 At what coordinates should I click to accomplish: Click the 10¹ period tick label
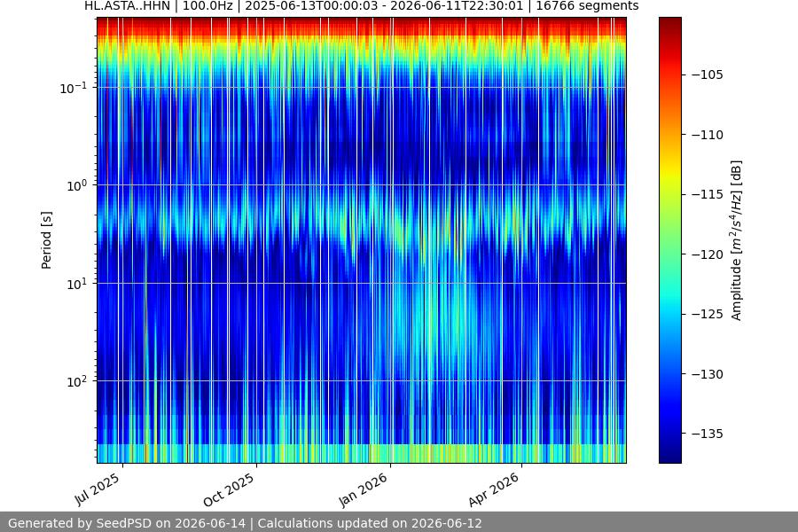tap(77, 284)
